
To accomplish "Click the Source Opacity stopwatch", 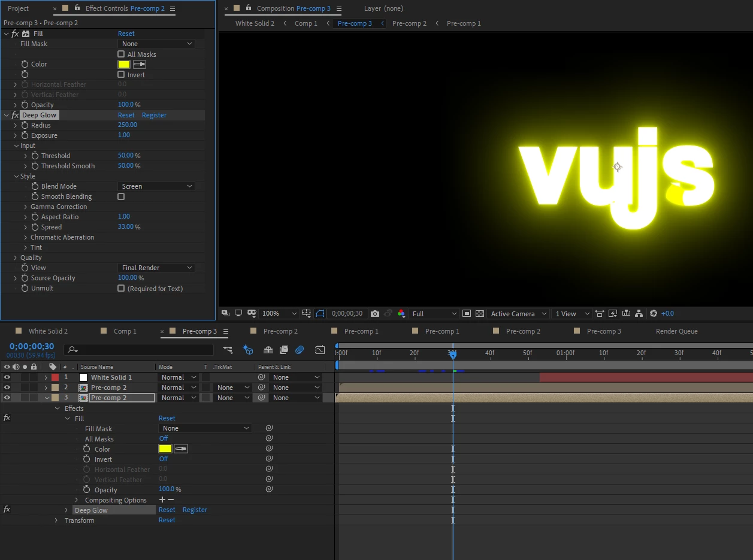I will [25, 278].
